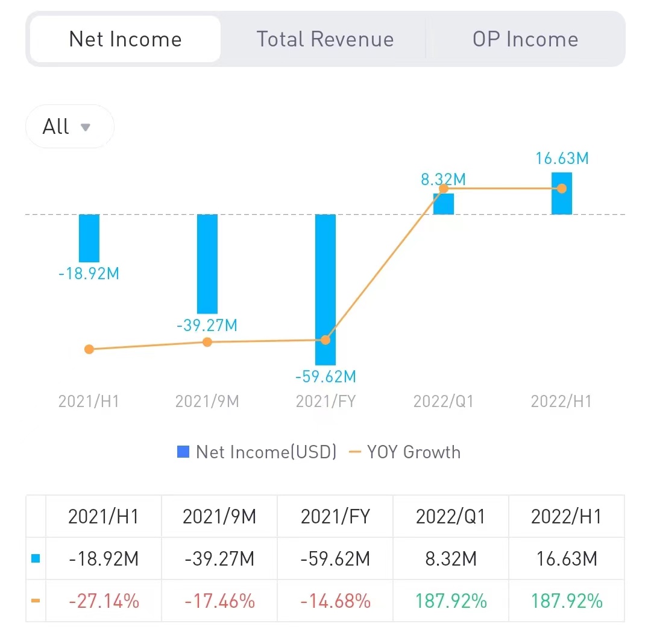This screenshot has width=651, height=644.
Task: Click the 16.63M chart bar label
Action: pos(562,158)
